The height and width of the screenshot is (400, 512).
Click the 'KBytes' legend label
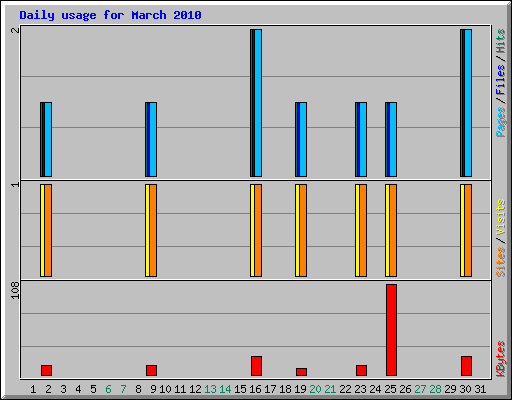pyautogui.click(x=500, y=359)
